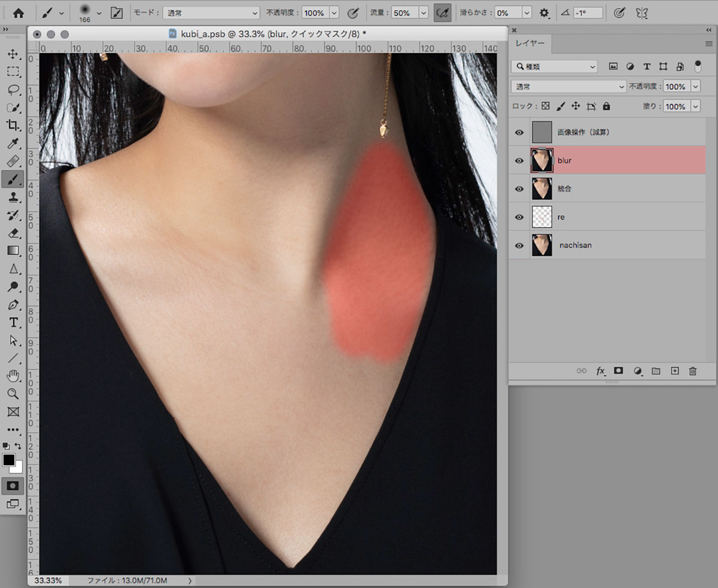Pick the Eyedropper tool
This screenshot has width=718, height=588.
pos(13,143)
